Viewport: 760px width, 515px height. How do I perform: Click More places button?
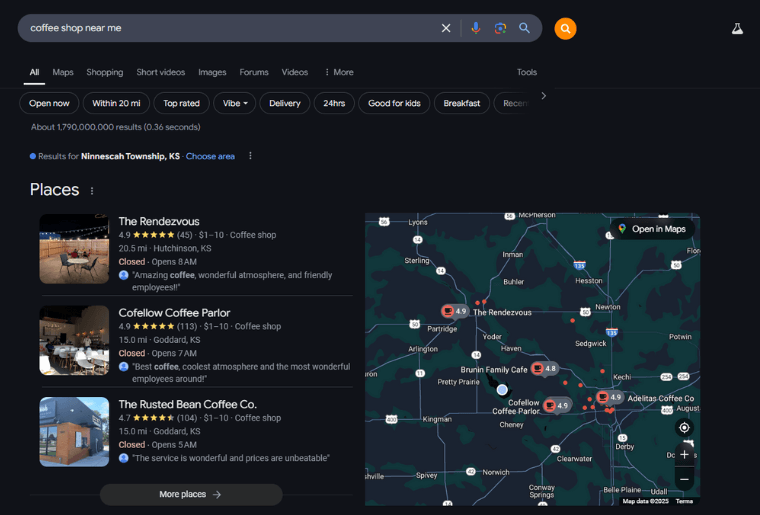point(191,494)
